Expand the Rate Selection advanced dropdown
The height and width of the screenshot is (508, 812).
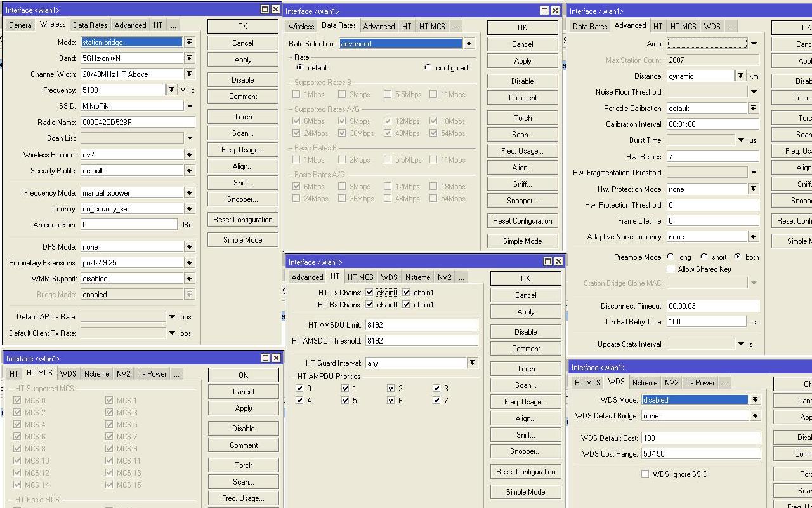click(x=469, y=43)
